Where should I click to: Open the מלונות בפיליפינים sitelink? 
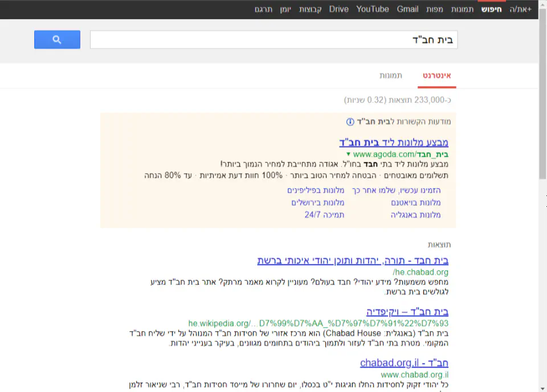click(316, 190)
